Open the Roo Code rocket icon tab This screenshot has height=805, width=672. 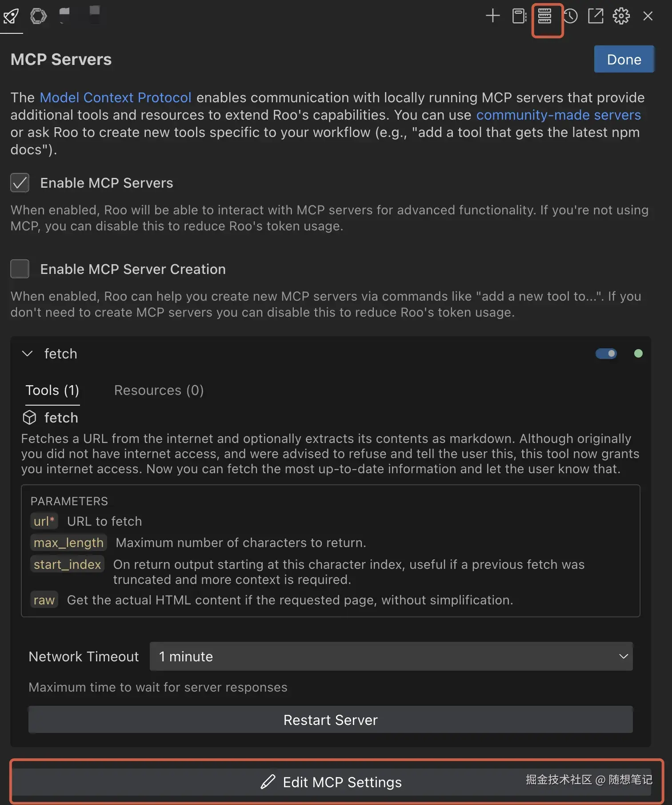pyautogui.click(x=11, y=16)
